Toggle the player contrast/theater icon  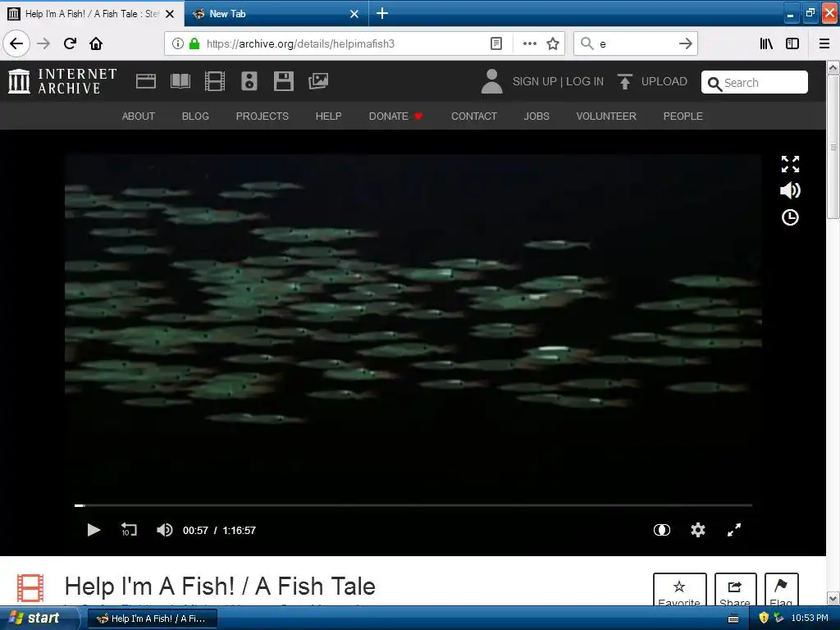click(x=662, y=530)
